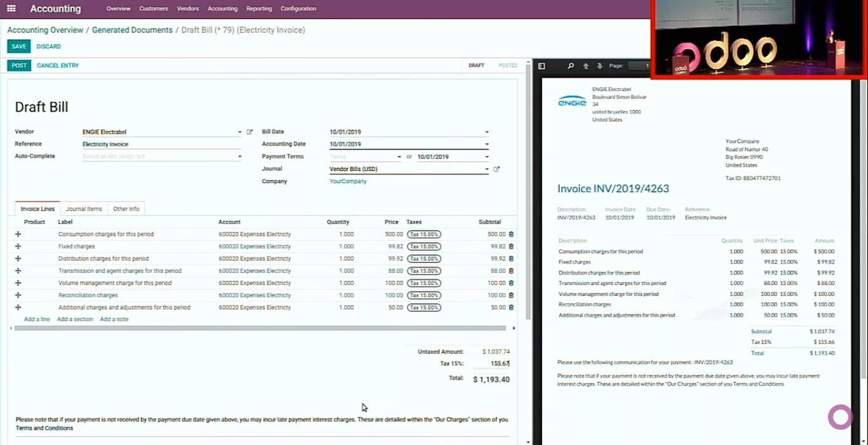Click account cell of Additional charges row
Viewport: 868px width, 445px height.
pyautogui.click(x=255, y=308)
